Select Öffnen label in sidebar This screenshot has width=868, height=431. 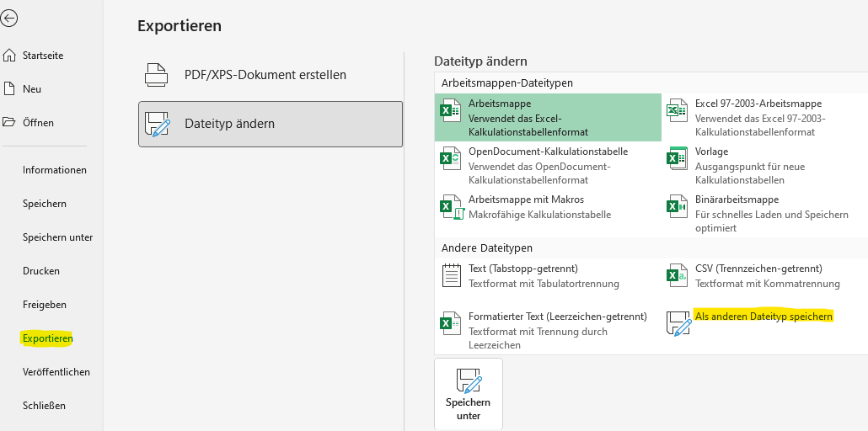pos(38,122)
